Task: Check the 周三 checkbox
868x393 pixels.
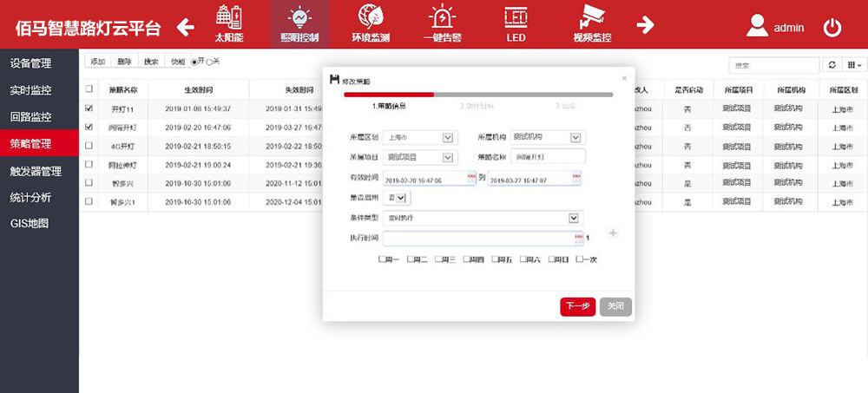Action: (437, 259)
